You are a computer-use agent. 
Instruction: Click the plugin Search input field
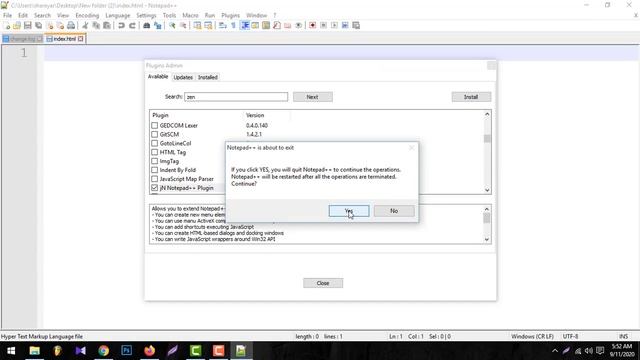pos(236,97)
